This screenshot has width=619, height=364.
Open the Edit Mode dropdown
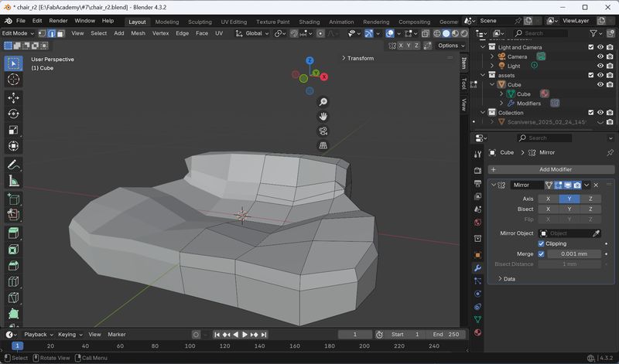click(18, 33)
